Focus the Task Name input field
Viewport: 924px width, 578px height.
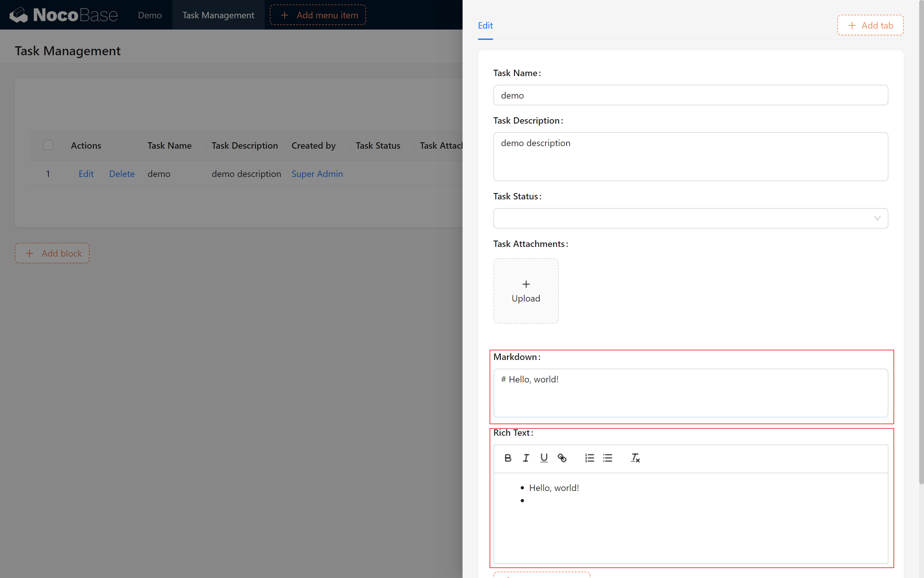[690, 95]
